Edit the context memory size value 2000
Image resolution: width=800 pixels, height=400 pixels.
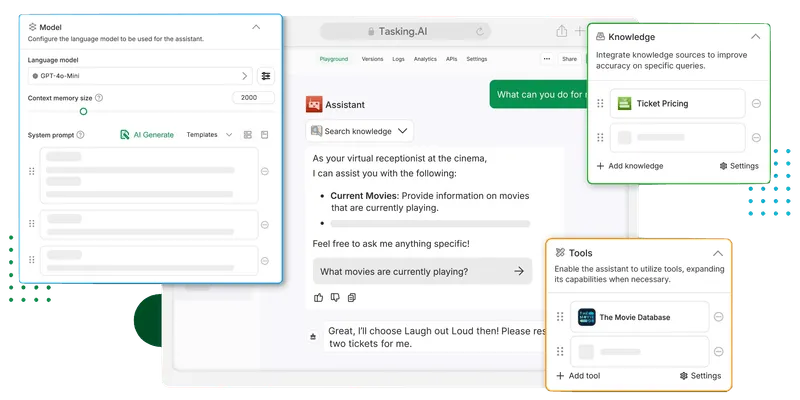tap(254, 98)
